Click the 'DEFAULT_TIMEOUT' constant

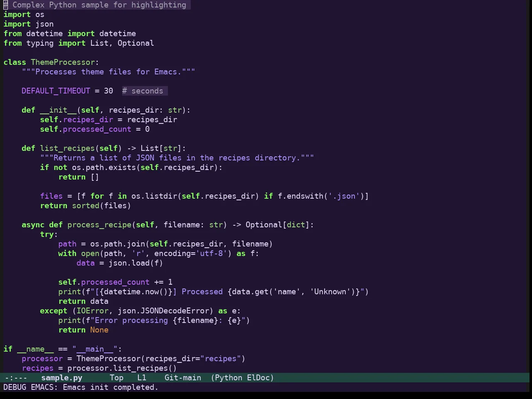[x=56, y=91]
